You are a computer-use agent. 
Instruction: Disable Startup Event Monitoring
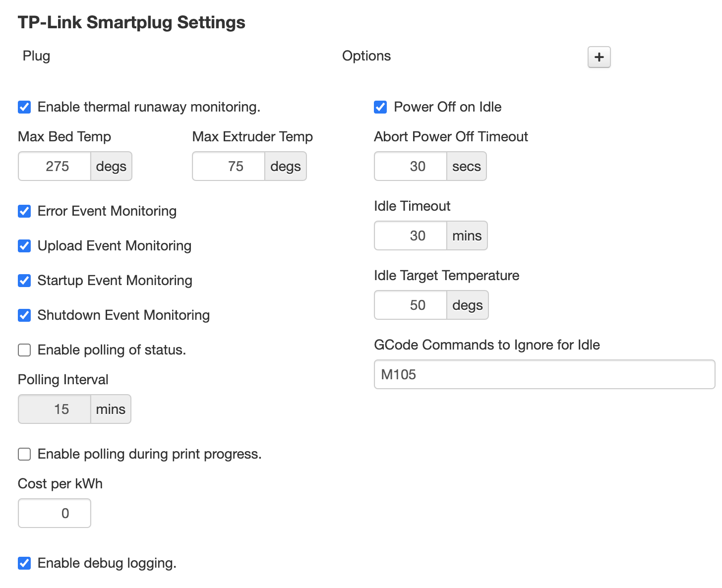(24, 281)
